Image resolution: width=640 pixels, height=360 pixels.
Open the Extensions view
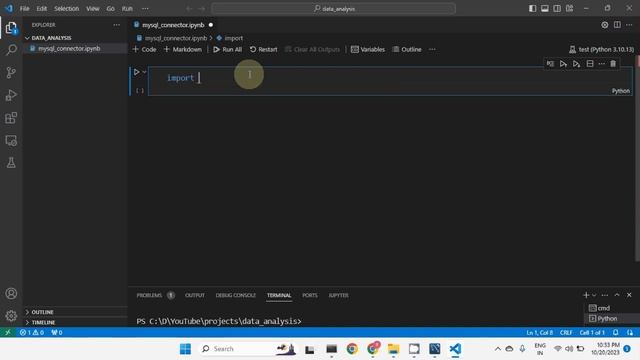point(11,118)
